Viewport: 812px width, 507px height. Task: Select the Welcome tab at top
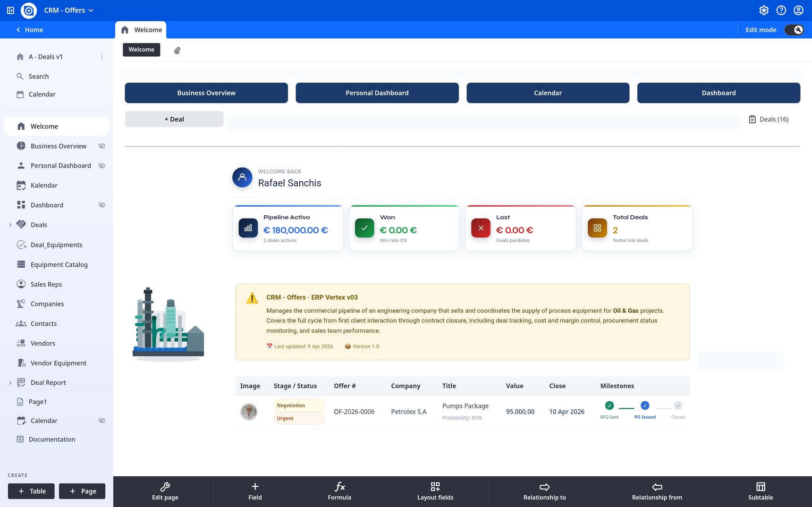click(141, 30)
